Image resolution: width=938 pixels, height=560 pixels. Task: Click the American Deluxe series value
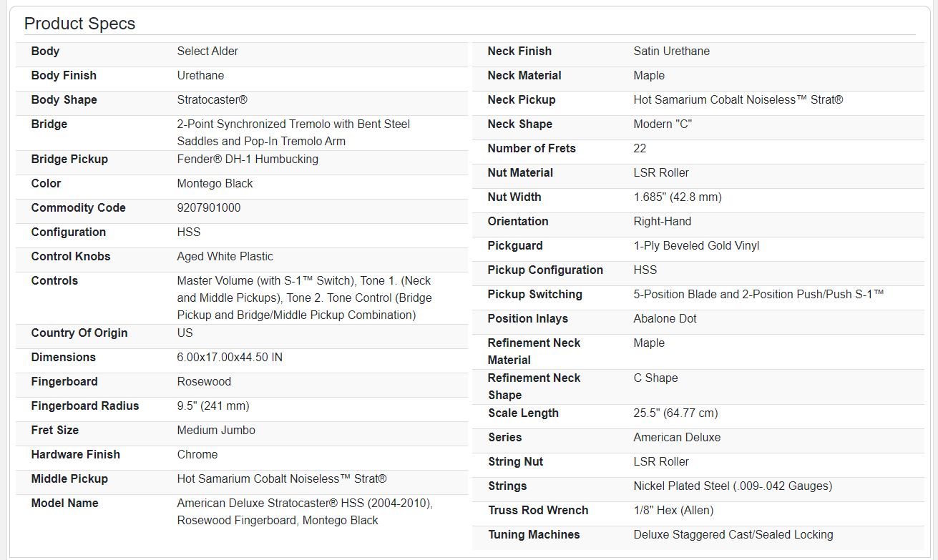[x=677, y=438]
